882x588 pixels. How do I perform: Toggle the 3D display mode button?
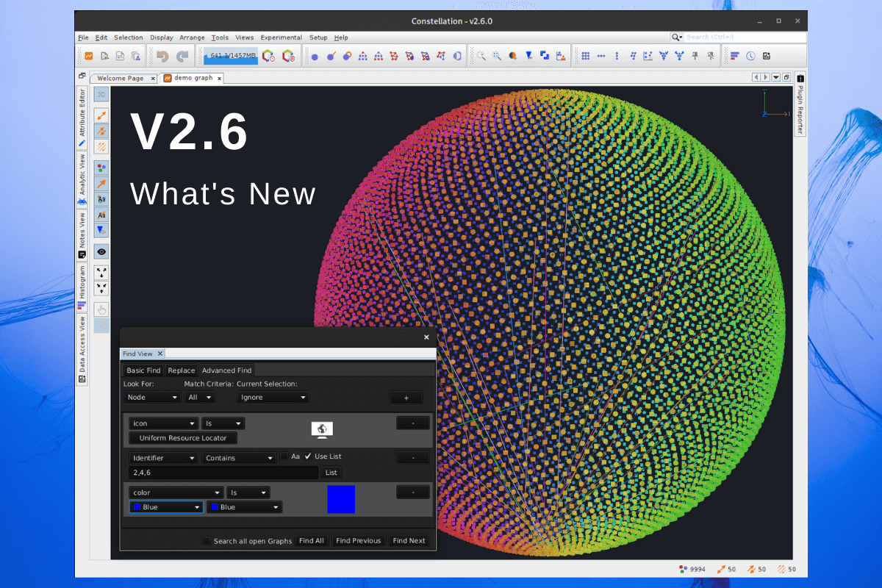101,95
